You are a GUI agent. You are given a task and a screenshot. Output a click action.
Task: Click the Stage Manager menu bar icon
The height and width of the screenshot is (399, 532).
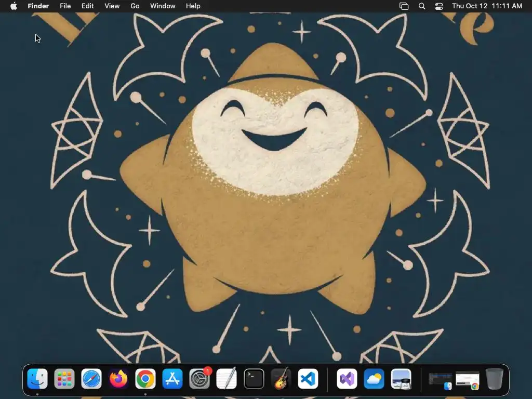pos(404,6)
